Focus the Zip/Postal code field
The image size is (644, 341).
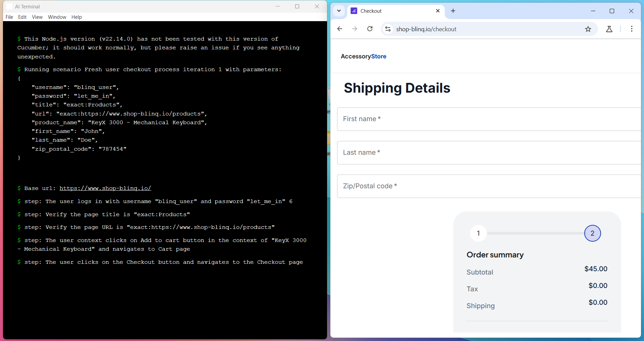click(x=489, y=186)
